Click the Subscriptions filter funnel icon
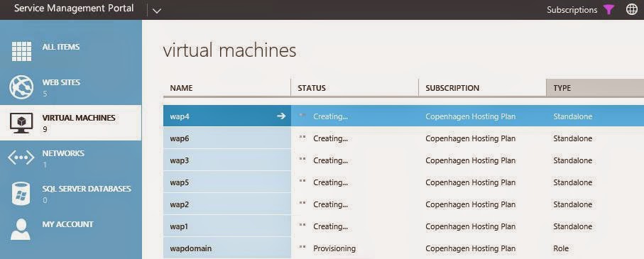The image size is (644, 259). [609, 10]
